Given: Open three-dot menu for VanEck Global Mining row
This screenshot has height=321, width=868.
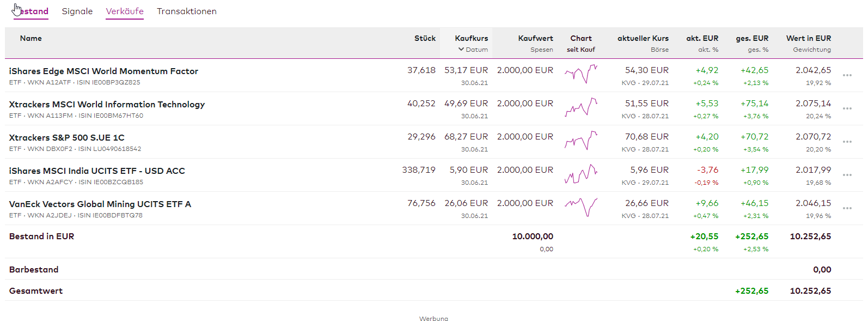Looking at the screenshot, I should (x=847, y=208).
